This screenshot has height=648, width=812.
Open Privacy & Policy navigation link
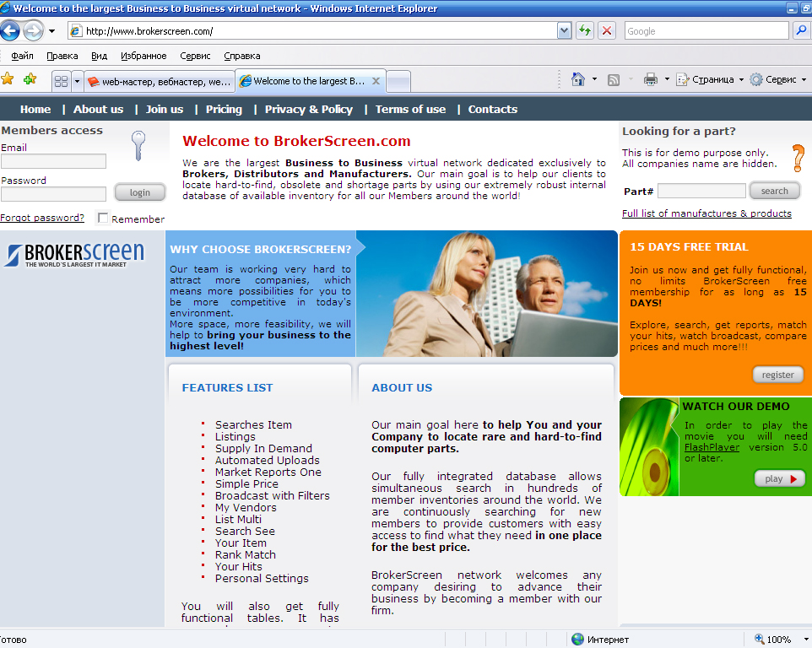click(309, 109)
